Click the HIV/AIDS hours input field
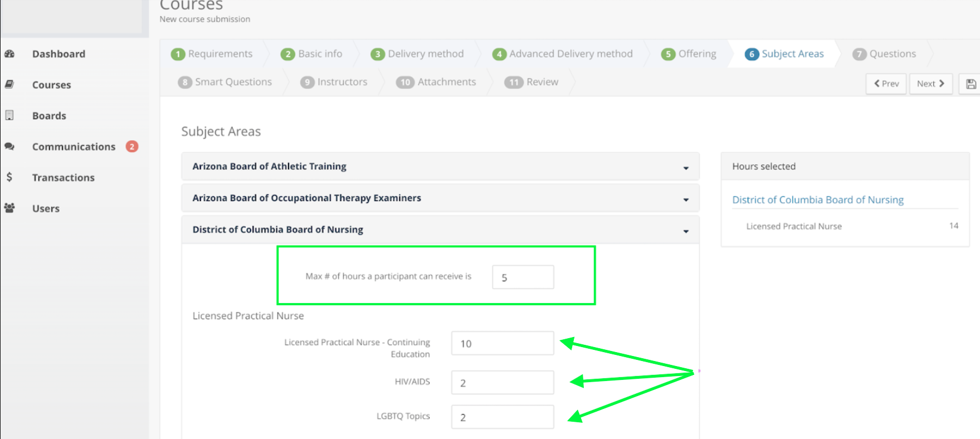Image resolution: width=980 pixels, height=439 pixels. tap(503, 382)
